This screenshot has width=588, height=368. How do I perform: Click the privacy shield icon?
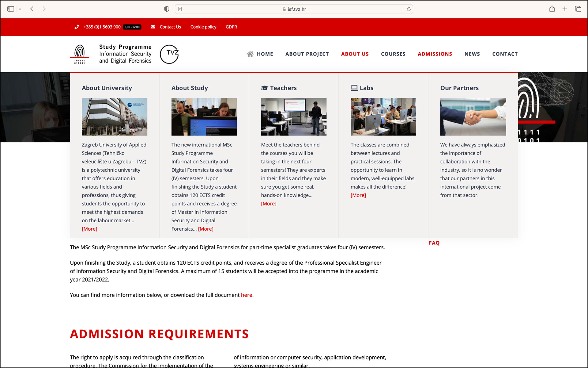pos(167,9)
